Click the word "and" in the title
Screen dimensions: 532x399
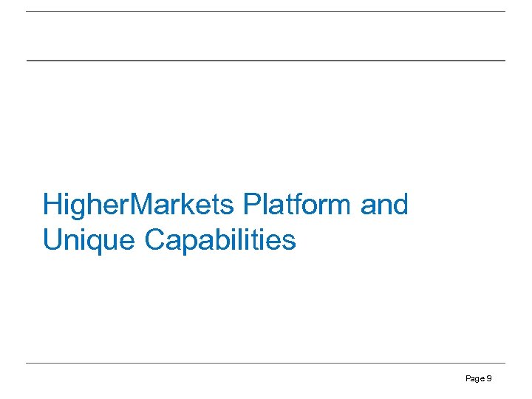[x=384, y=205]
